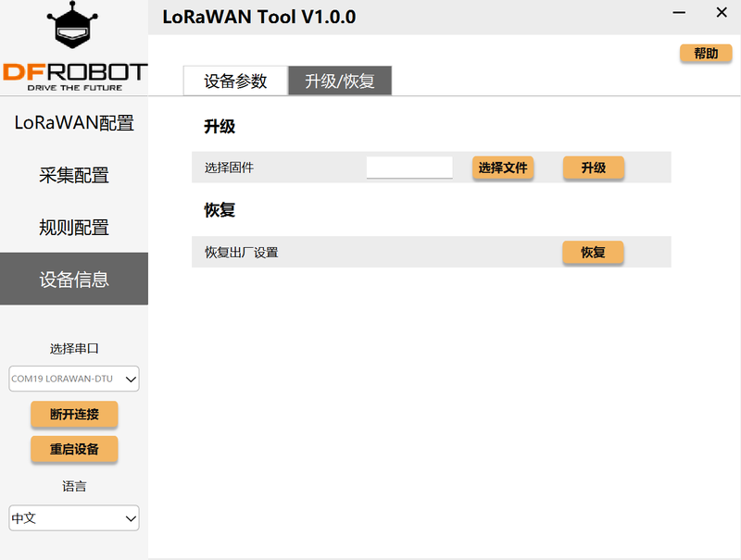
Task: Go to the 采集配置 section
Action: coord(74,175)
